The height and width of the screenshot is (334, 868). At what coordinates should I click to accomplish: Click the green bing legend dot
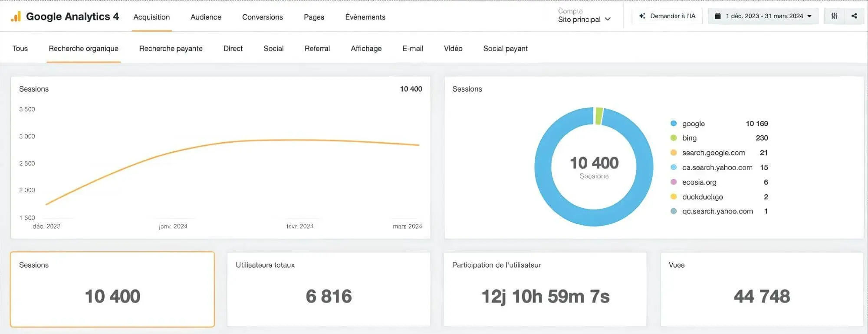pos(674,138)
